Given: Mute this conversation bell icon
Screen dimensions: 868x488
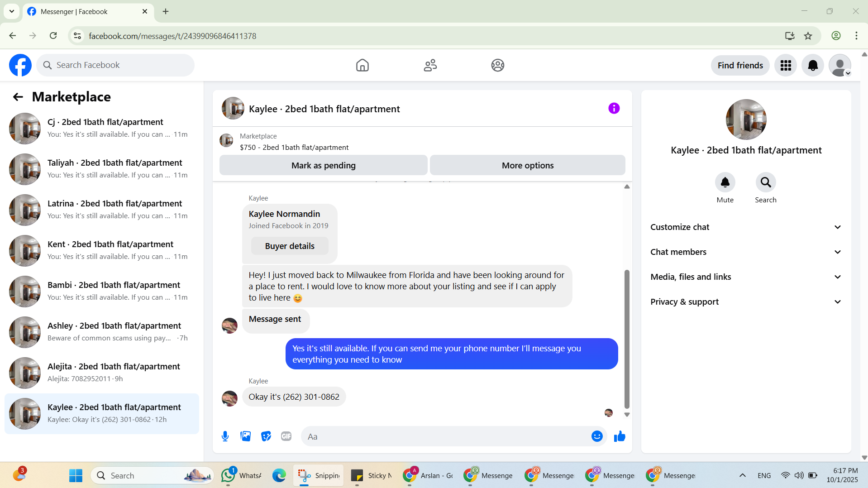Looking at the screenshot, I should pos(725,182).
